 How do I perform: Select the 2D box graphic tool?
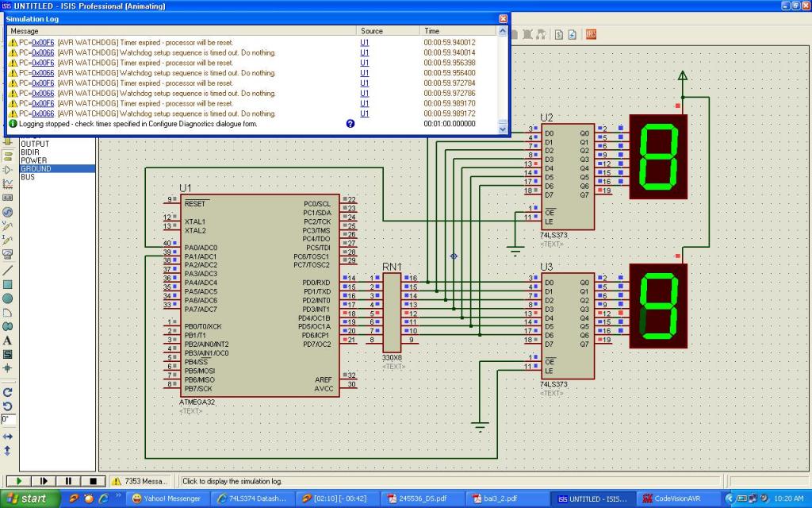click(x=8, y=284)
